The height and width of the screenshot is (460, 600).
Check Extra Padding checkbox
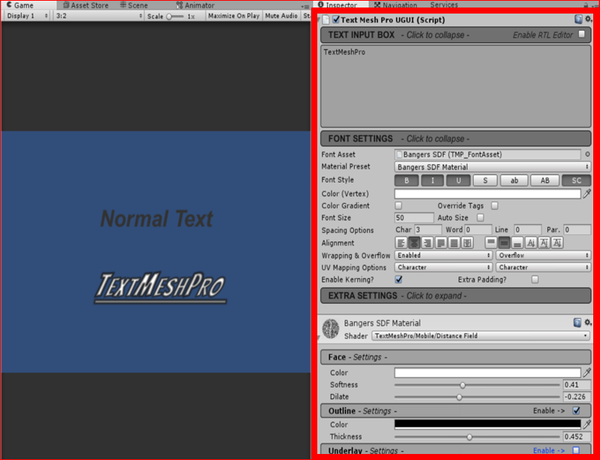pyautogui.click(x=535, y=279)
